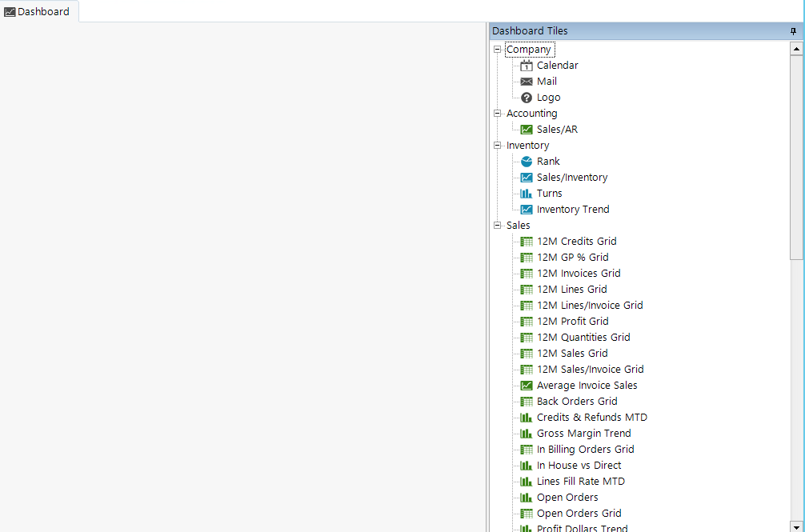Click the scrollbar up arrow
The height and width of the screenshot is (532, 805).
pyautogui.click(x=796, y=49)
